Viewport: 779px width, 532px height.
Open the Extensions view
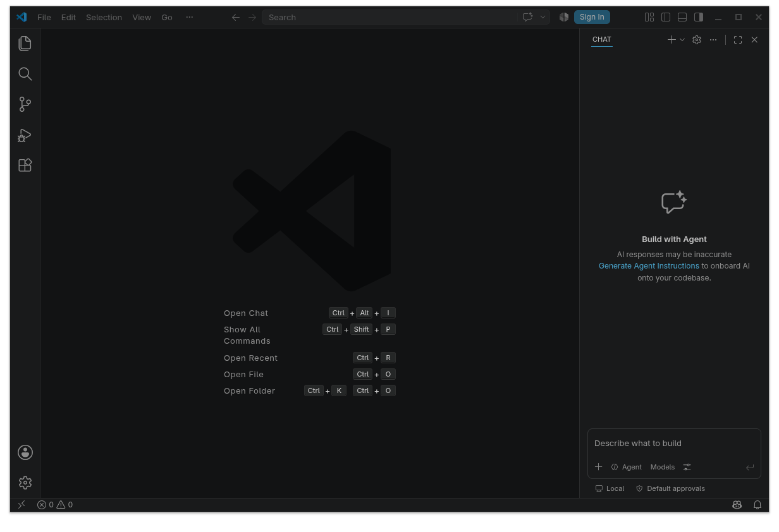click(25, 165)
